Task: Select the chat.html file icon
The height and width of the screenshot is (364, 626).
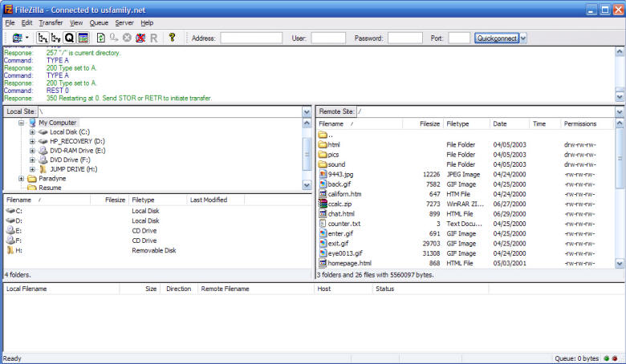Action: (x=323, y=214)
